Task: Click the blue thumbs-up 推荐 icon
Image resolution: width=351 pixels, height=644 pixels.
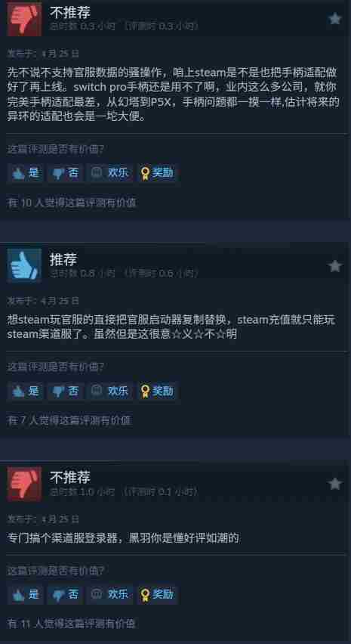Action: click(24, 266)
